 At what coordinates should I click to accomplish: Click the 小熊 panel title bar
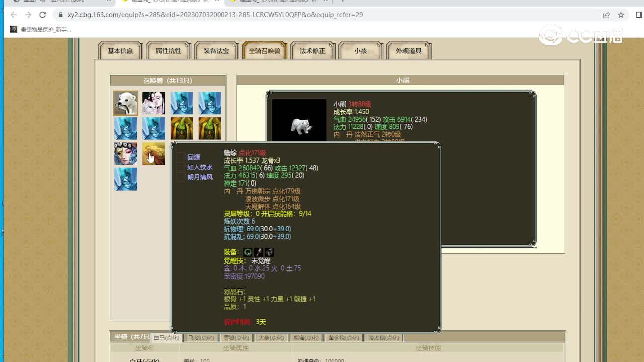click(x=400, y=80)
